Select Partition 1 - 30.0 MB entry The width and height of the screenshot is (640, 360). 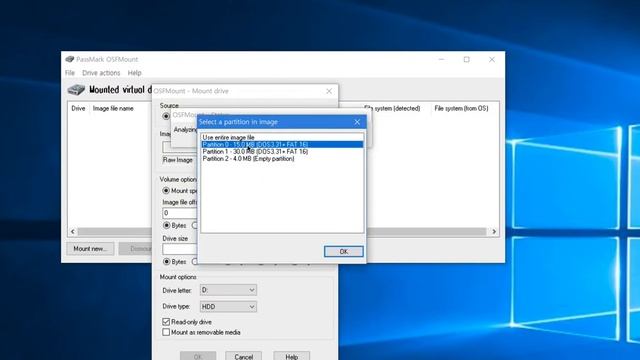tap(282, 151)
